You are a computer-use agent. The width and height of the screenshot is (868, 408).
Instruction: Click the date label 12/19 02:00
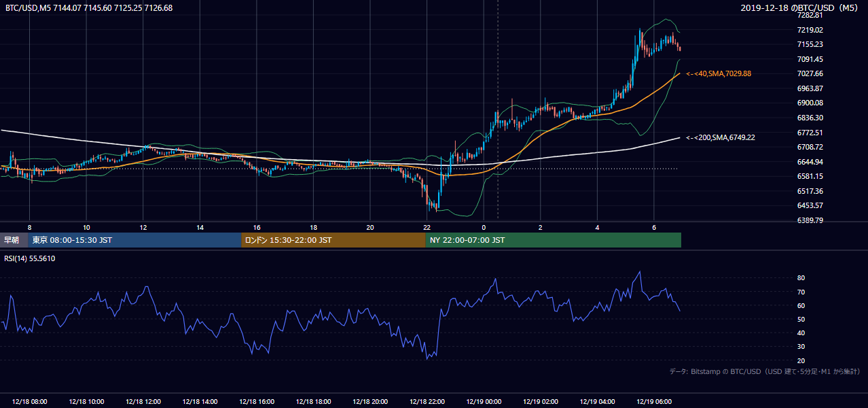[541, 402]
